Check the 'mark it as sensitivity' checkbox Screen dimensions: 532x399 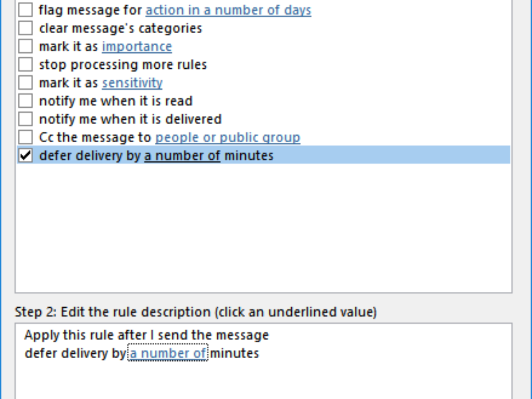tap(25, 82)
